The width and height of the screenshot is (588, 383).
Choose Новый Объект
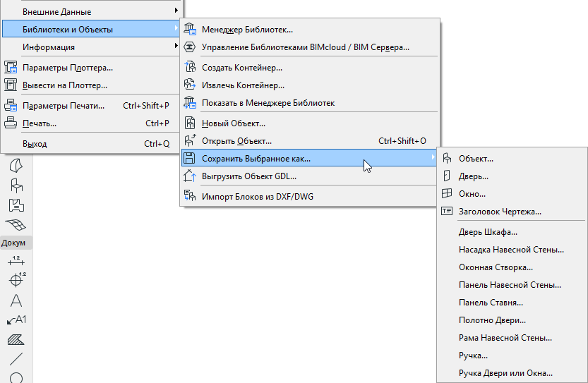309,123
